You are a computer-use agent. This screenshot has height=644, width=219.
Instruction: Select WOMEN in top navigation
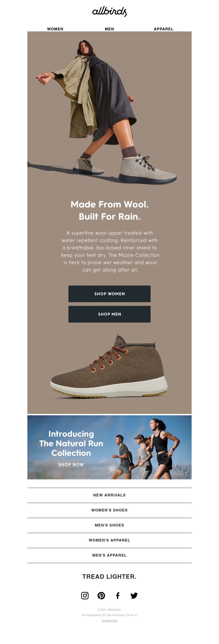tap(55, 29)
